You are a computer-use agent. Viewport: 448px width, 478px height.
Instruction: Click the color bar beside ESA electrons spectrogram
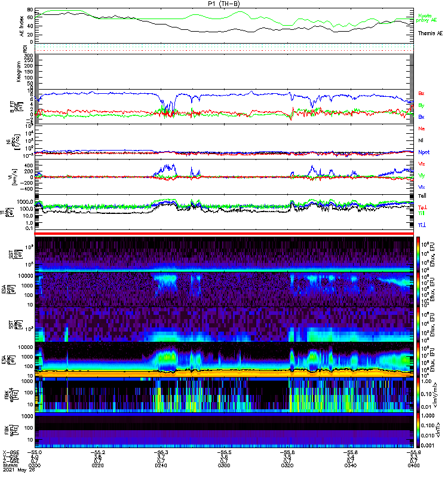(x=418, y=359)
